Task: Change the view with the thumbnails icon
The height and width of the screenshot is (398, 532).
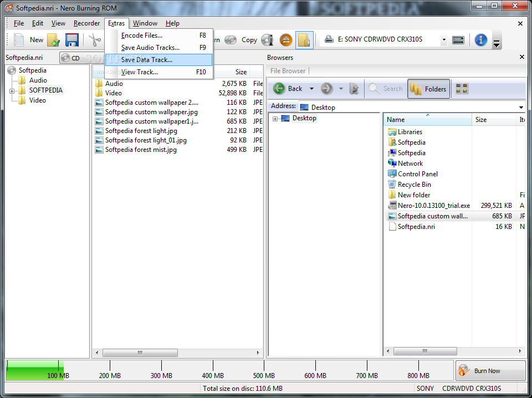Action: [462, 89]
